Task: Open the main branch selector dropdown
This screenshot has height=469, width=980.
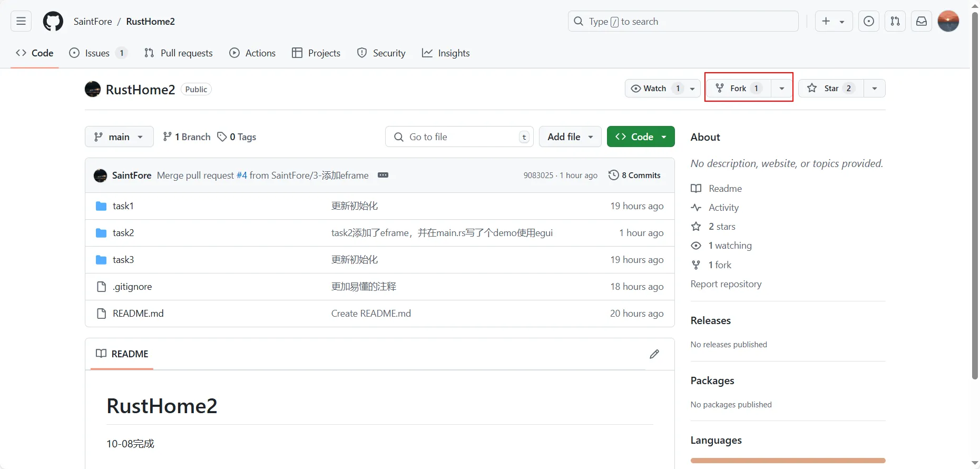Action: [x=119, y=137]
